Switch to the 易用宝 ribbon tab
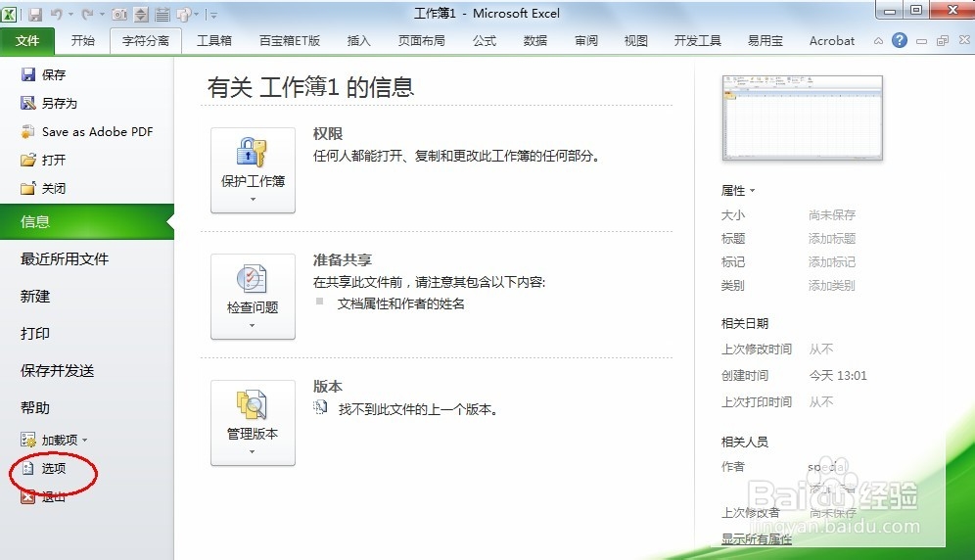The height and width of the screenshot is (560, 975). pos(766,40)
